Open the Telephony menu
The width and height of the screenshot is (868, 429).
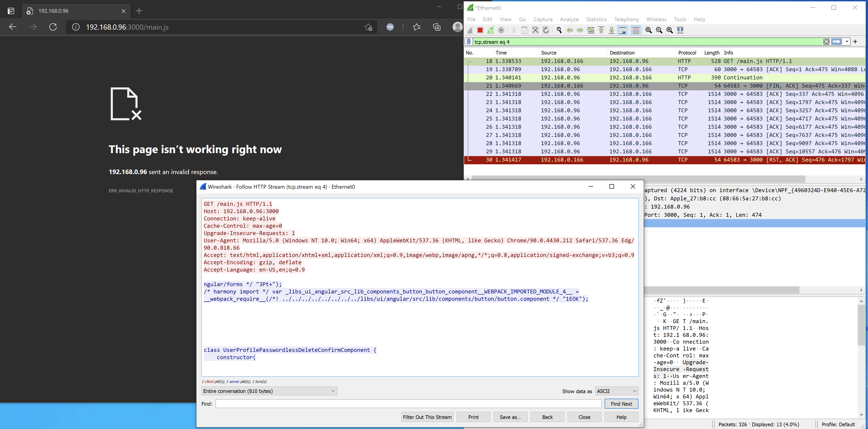pos(626,19)
